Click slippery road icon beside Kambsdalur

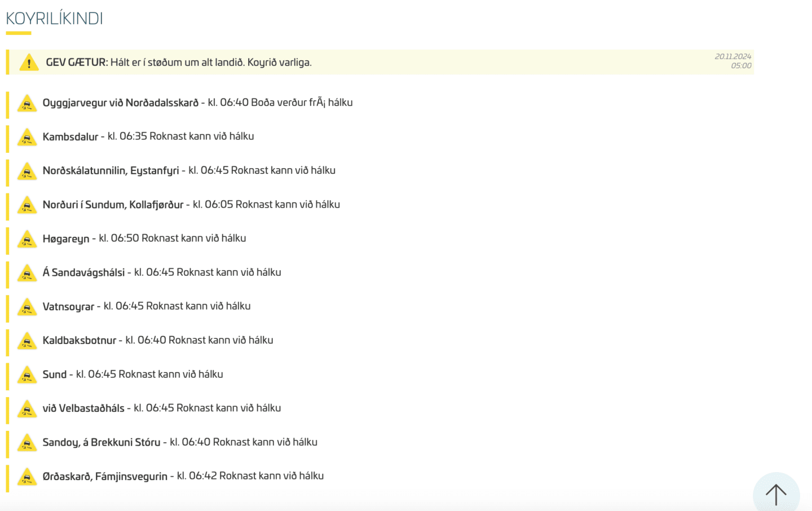tap(27, 137)
